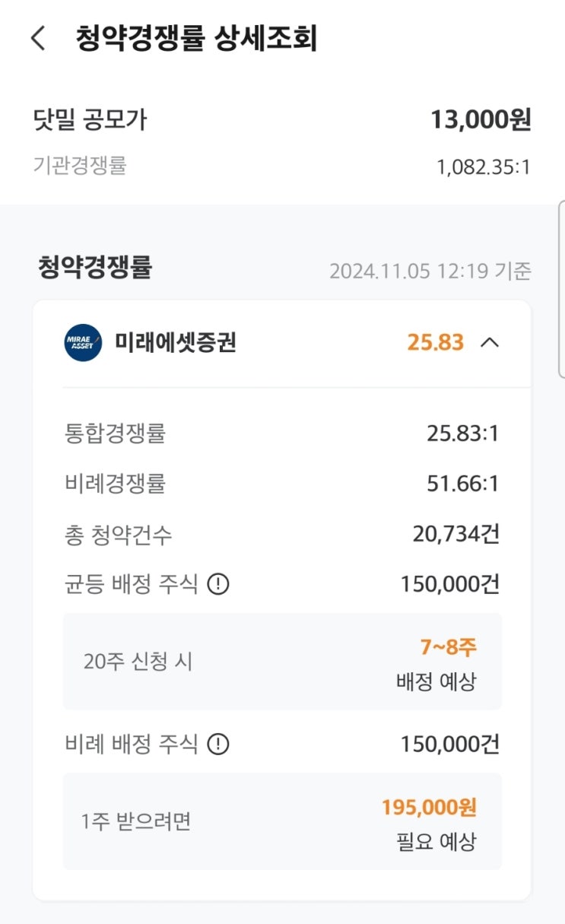Screen dimensions: 565x924
Task: Collapse the 미래에셋증권 section chevron
Action: (x=490, y=342)
